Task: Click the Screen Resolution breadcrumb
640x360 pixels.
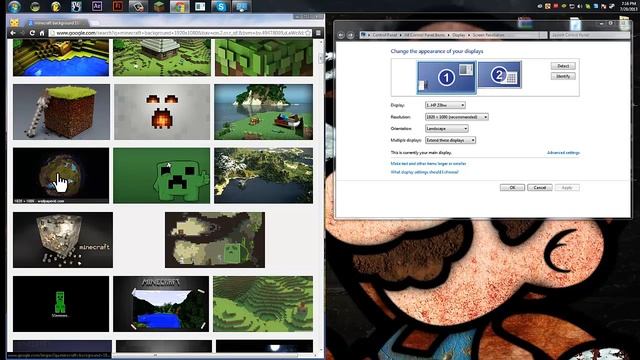Action: click(488, 35)
